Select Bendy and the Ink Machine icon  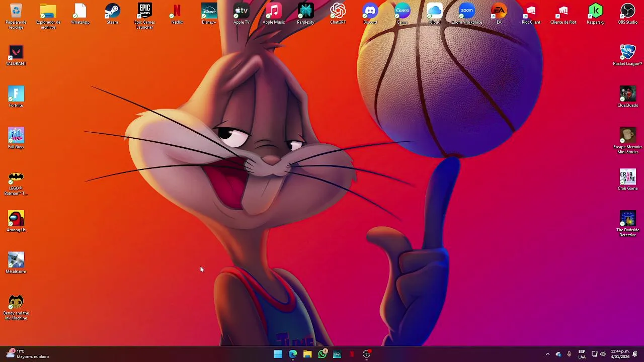click(x=16, y=308)
